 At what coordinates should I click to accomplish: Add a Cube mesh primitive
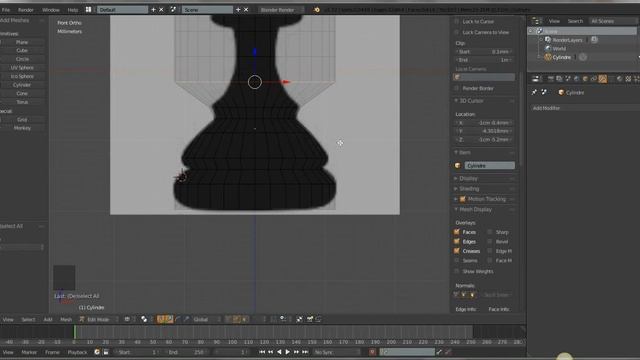pyautogui.click(x=22, y=51)
